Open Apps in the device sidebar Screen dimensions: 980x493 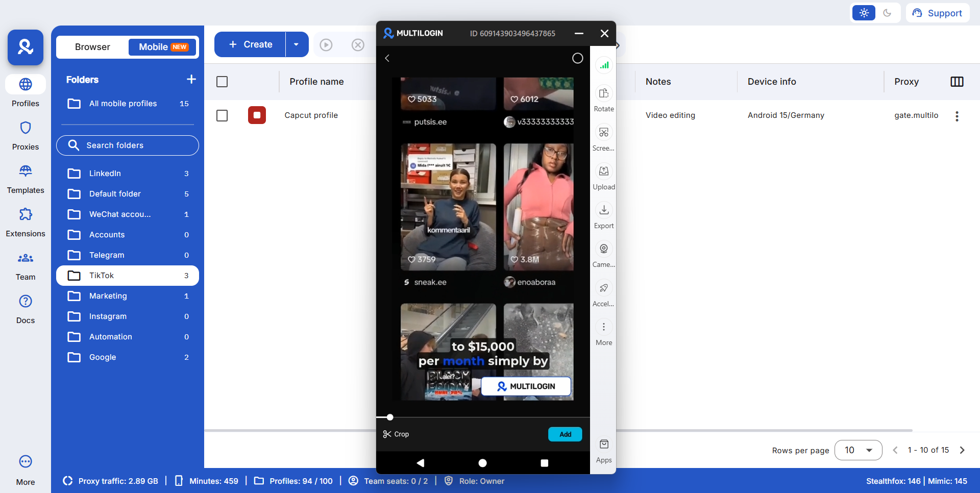(x=604, y=445)
